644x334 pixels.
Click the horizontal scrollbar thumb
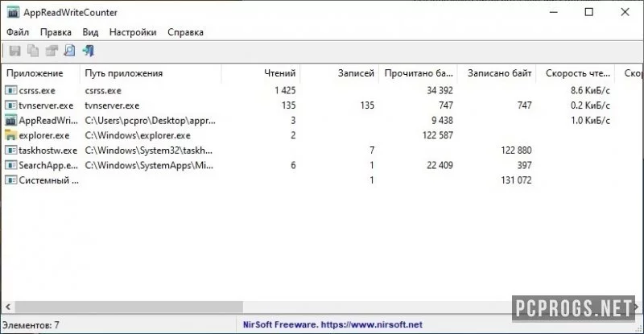click(x=129, y=307)
